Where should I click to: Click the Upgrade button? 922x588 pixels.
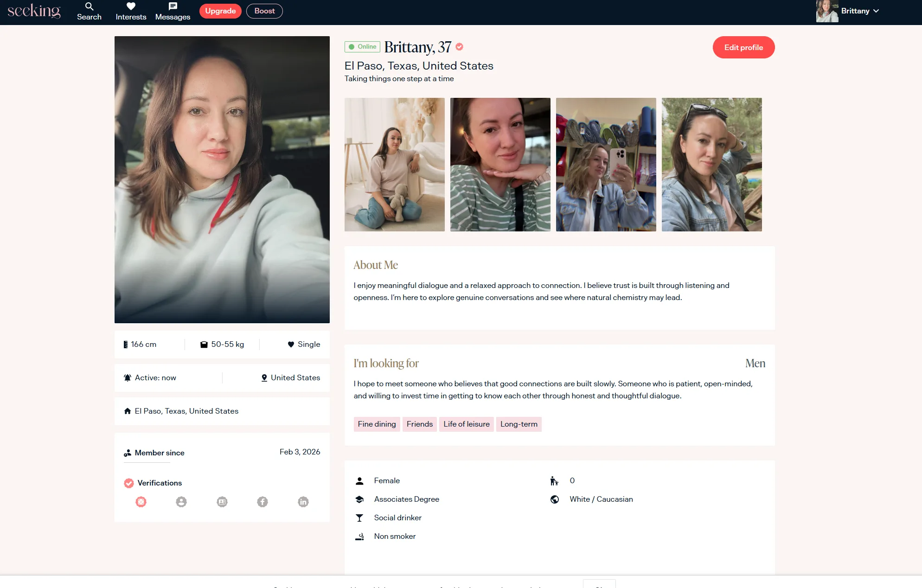(220, 11)
